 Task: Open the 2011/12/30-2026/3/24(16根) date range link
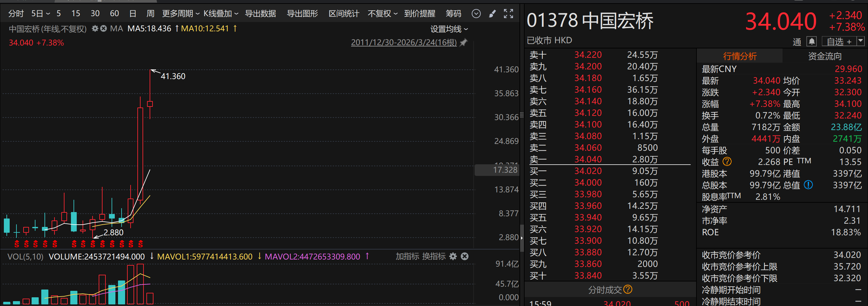[404, 43]
